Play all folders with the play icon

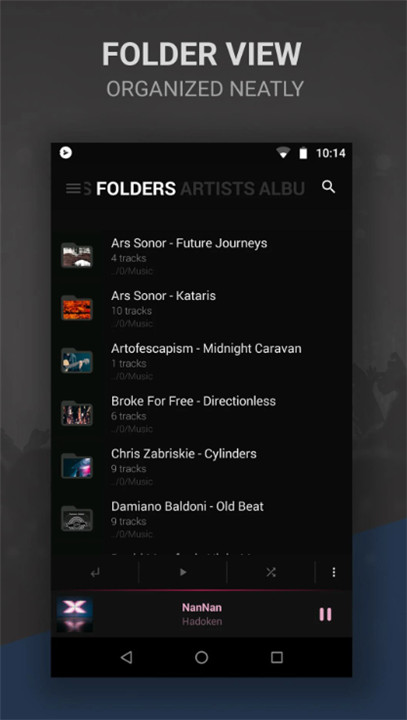tap(183, 572)
